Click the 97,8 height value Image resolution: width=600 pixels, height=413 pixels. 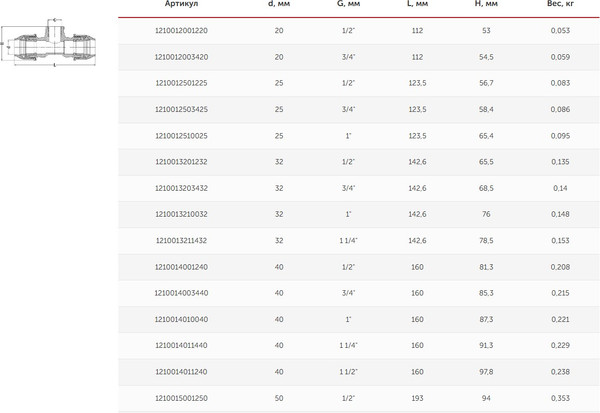[x=486, y=371]
